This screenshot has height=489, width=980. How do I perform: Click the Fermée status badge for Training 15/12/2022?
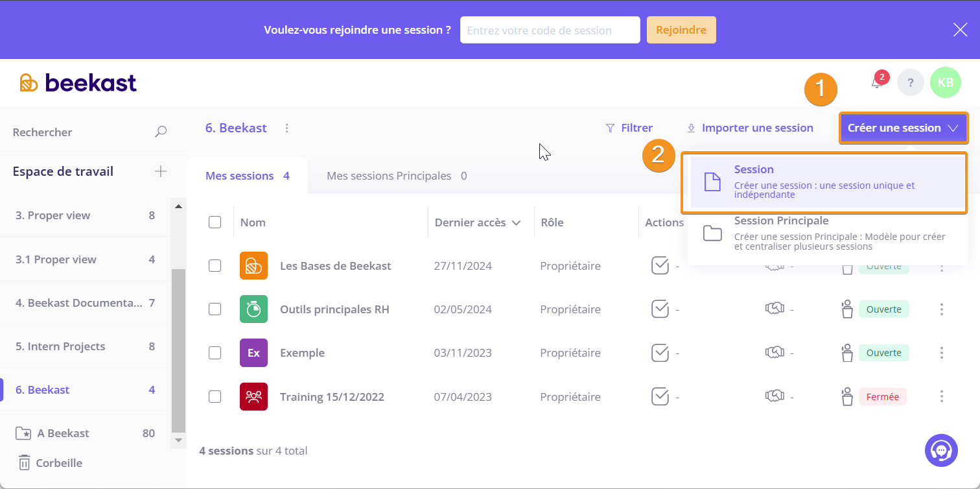[883, 396]
